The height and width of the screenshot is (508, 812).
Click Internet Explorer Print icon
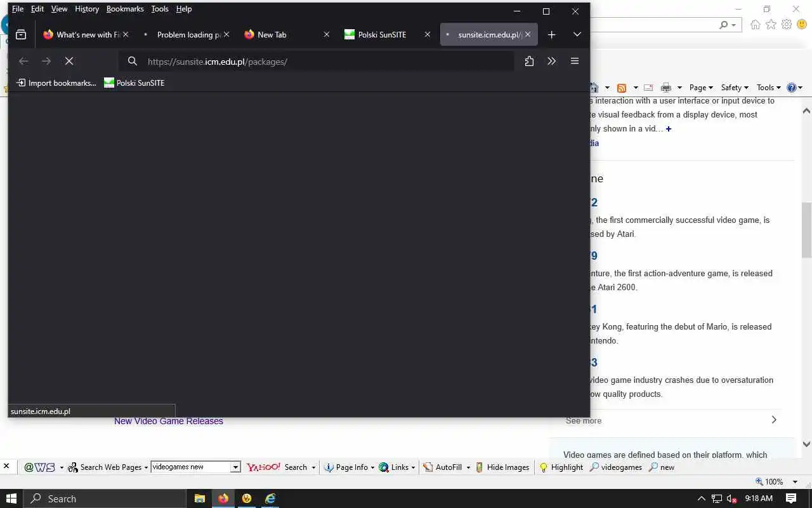pyautogui.click(x=665, y=88)
